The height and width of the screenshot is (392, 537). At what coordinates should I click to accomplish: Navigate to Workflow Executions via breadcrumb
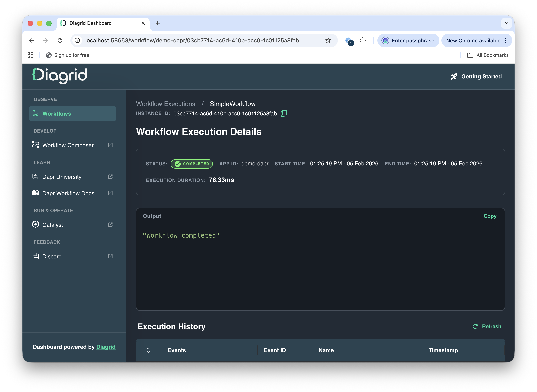tap(166, 104)
